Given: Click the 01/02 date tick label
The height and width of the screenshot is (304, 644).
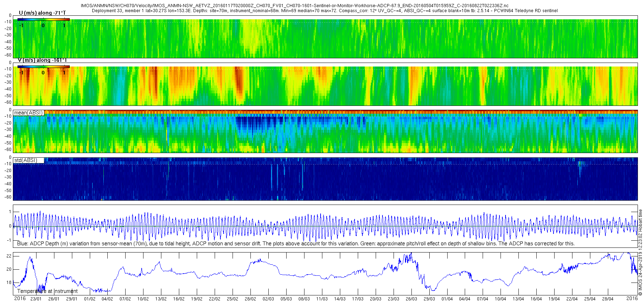Looking at the screenshot, I should point(89,299).
